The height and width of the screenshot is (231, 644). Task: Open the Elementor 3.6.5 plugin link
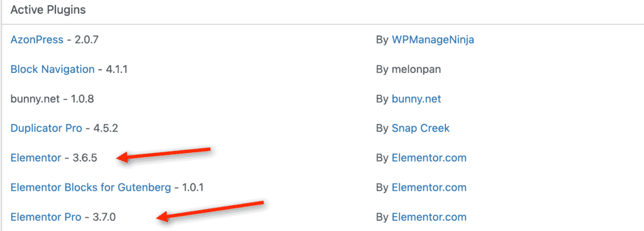36,158
